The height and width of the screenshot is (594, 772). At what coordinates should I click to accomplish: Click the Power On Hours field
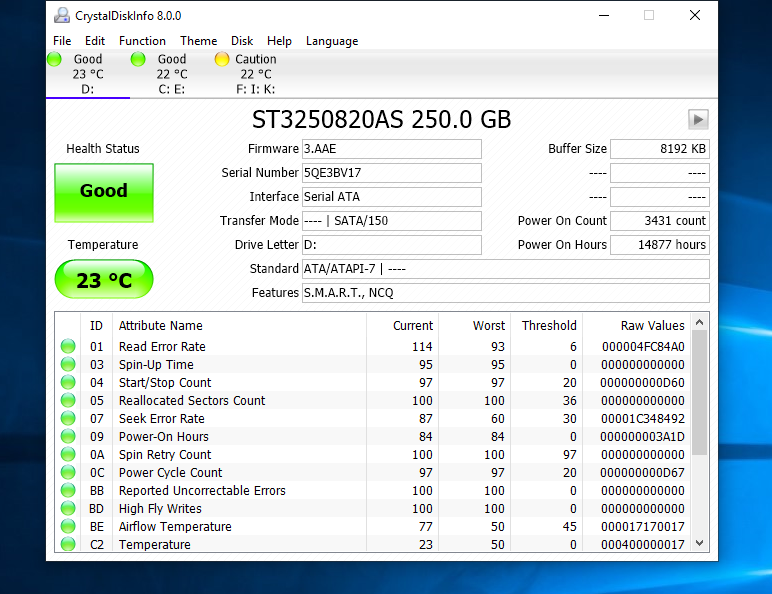[x=660, y=245]
